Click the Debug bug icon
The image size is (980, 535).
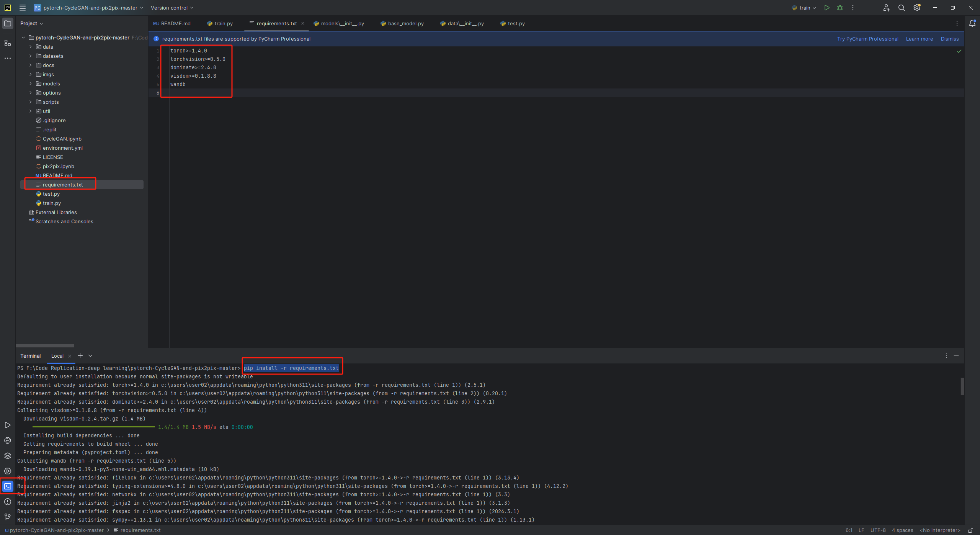coord(840,8)
